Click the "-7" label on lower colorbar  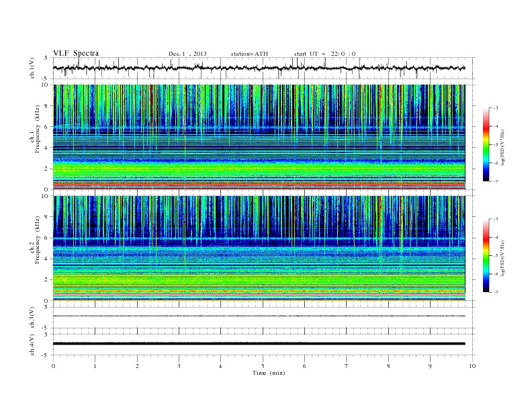point(496,292)
